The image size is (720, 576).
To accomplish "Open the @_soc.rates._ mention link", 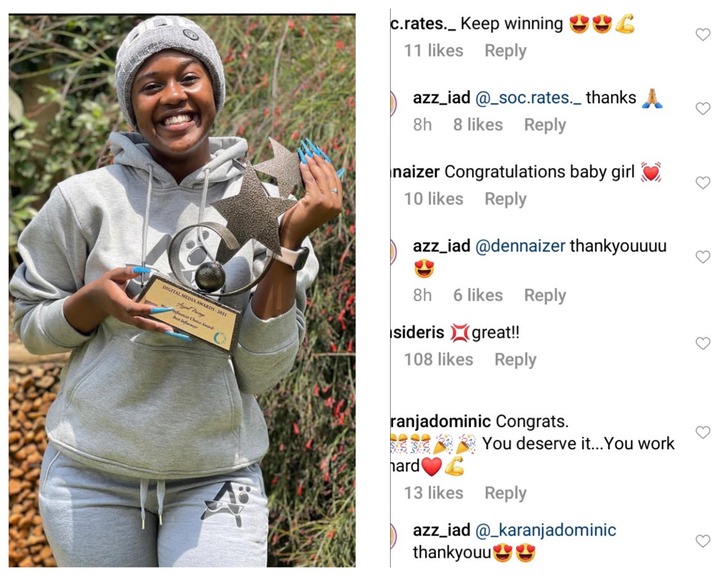I will tap(528, 98).
